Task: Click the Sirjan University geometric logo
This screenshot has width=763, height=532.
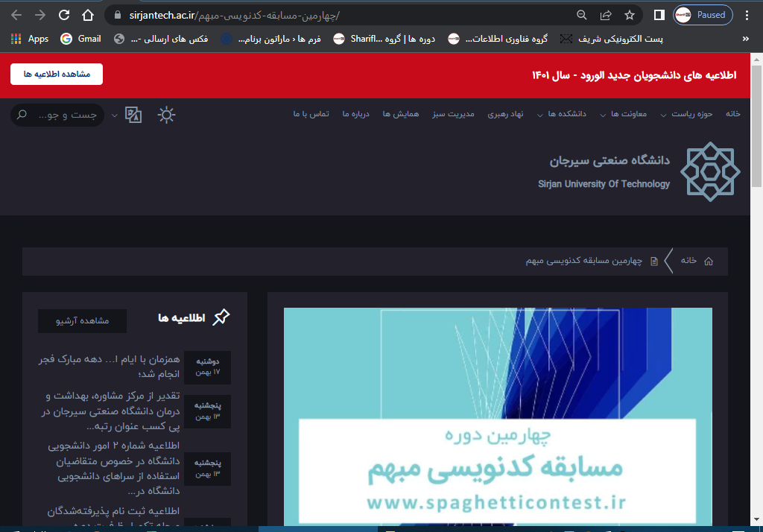Action: point(710,172)
